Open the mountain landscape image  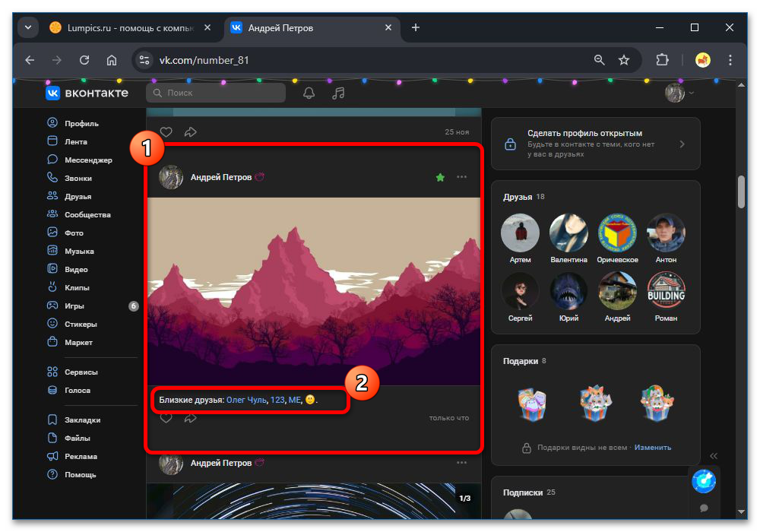click(x=314, y=291)
